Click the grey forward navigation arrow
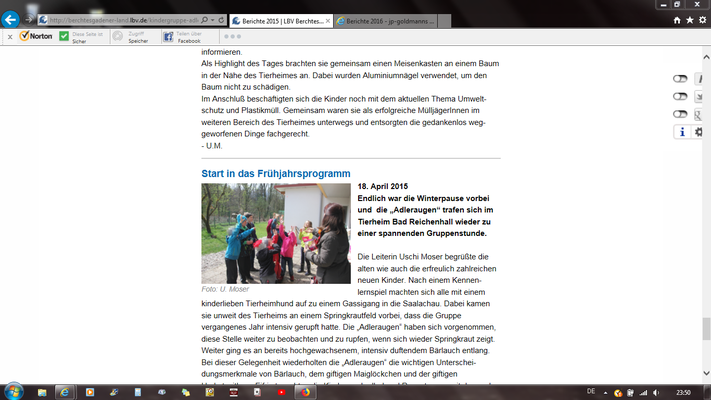Image resolution: width=711 pixels, height=400 pixels. 29,20
